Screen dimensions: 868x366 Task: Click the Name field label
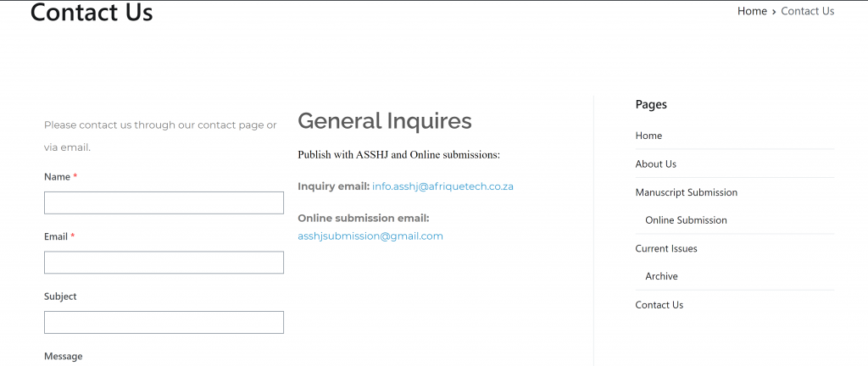click(x=57, y=177)
